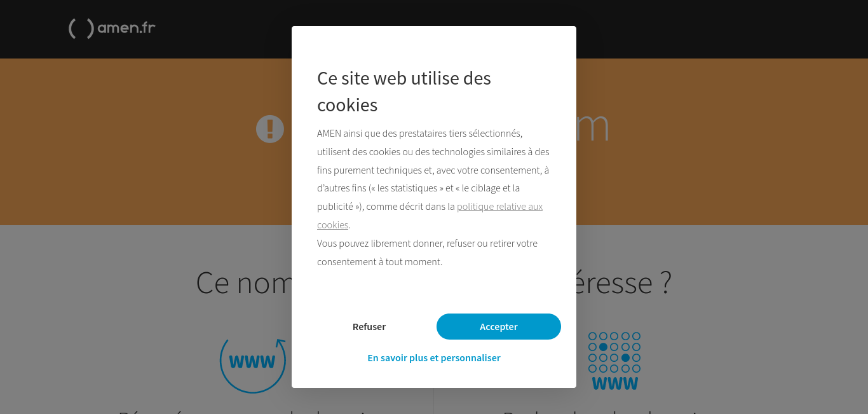Select the circular arrow WWW icon
868x414 pixels.
coord(253,361)
